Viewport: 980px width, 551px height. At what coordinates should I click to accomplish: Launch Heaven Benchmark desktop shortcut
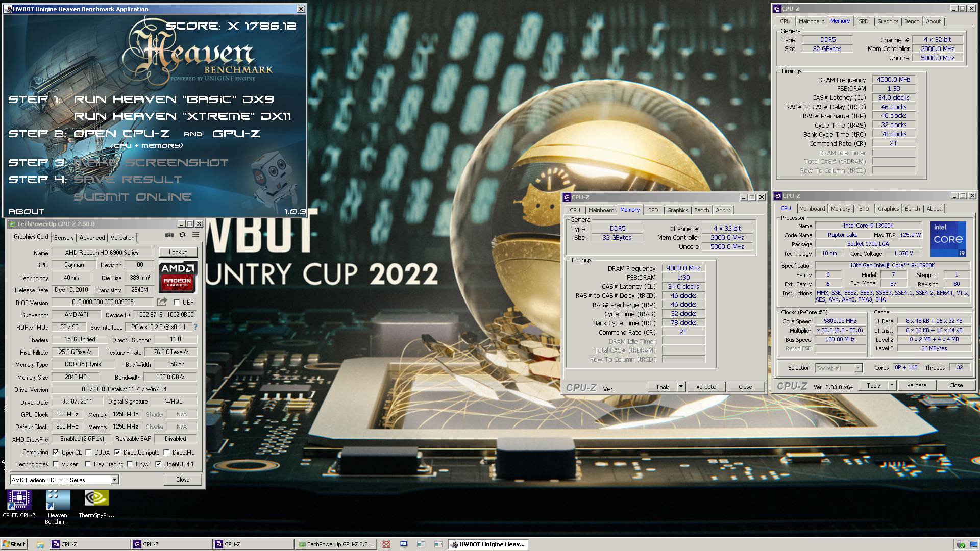[x=57, y=507]
